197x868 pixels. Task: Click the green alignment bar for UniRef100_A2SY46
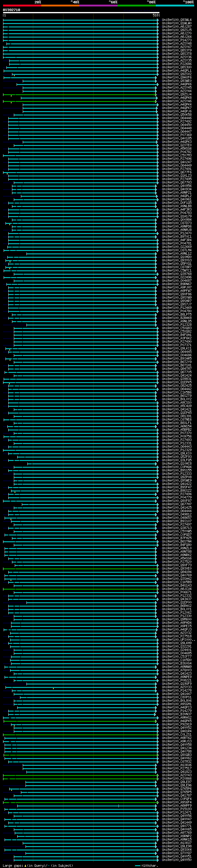click(80, 101)
